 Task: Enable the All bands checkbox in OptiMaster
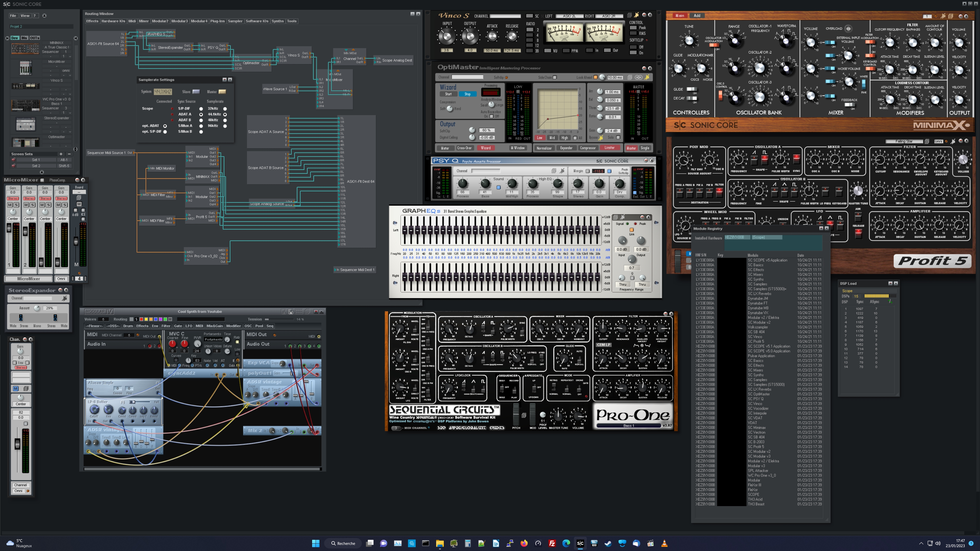pyautogui.click(x=575, y=138)
